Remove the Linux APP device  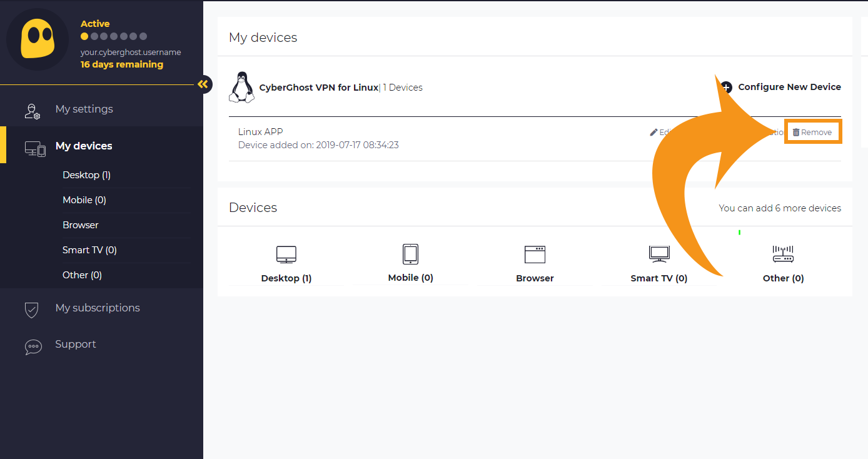coord(812,132)
